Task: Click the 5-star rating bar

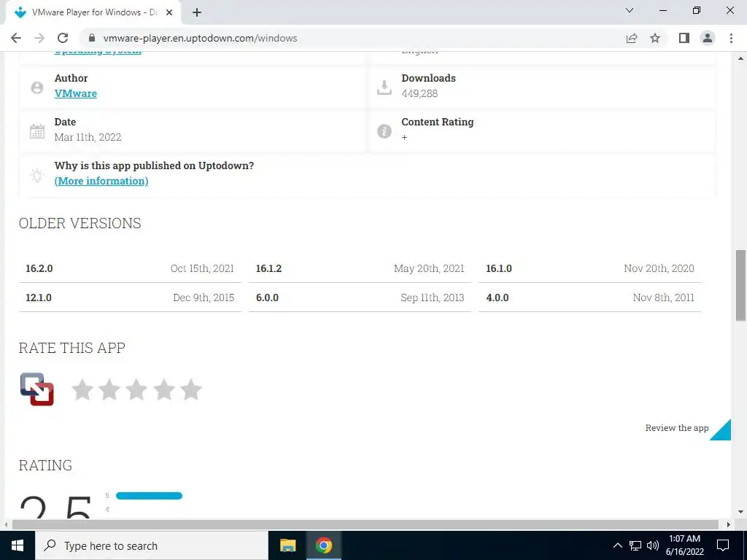Action: [x=149, y=496]
